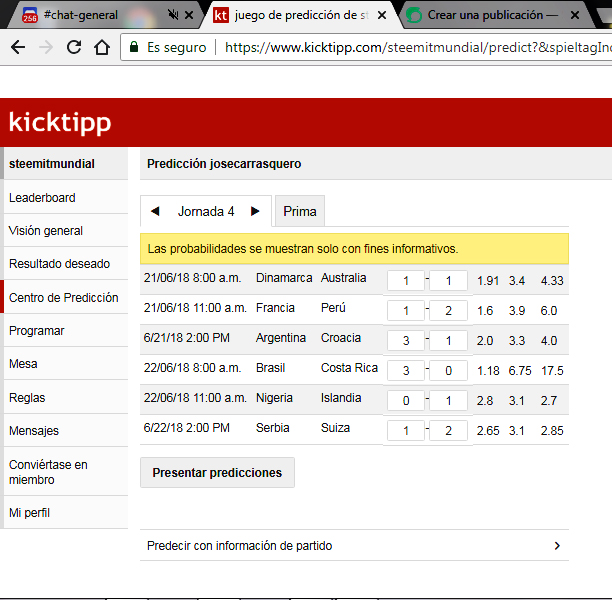This screenshot has height=600, width=612.
Task: Open the Prima tab
Action: (x=300, y=211)
